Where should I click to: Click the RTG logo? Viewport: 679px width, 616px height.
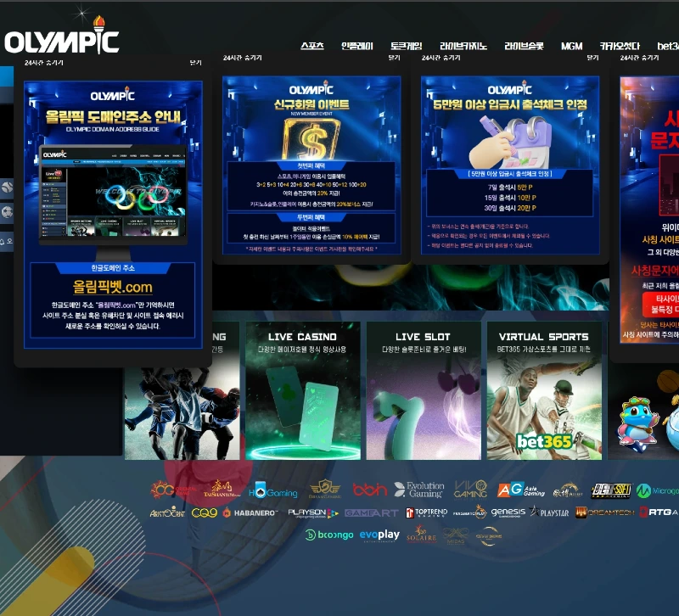click(659, 512)
